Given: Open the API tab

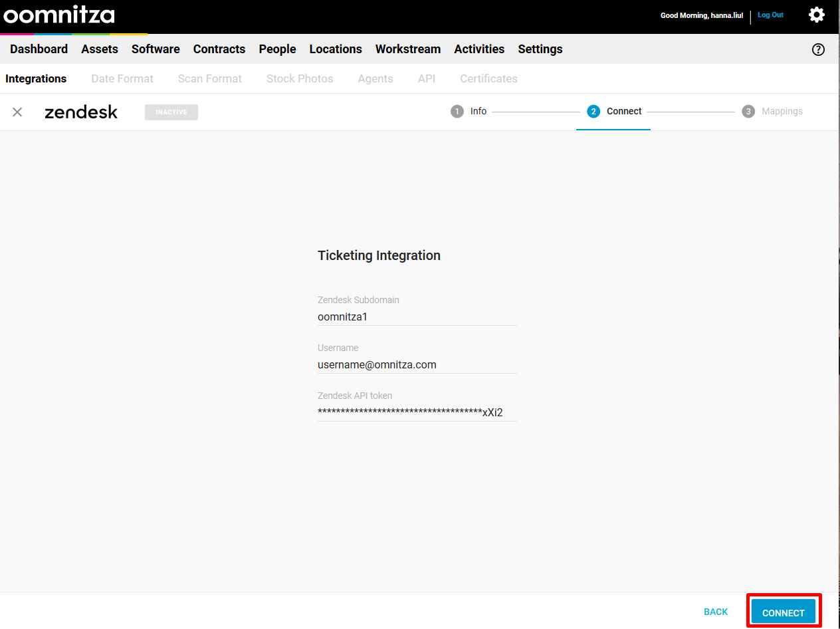Looking at the screenshot, I should pyautogui.click(x=427, y=78).
